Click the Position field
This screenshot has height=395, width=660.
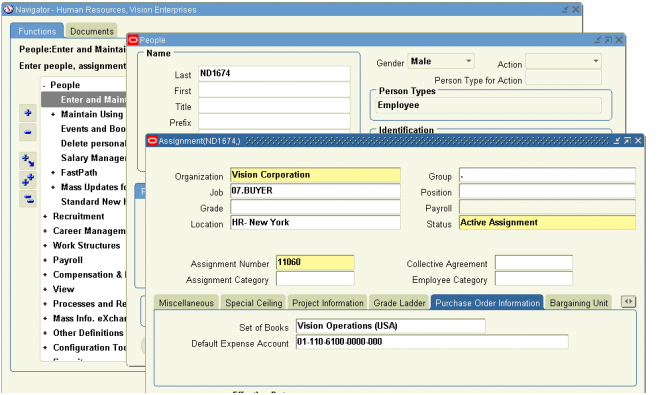tap(547, 191)
